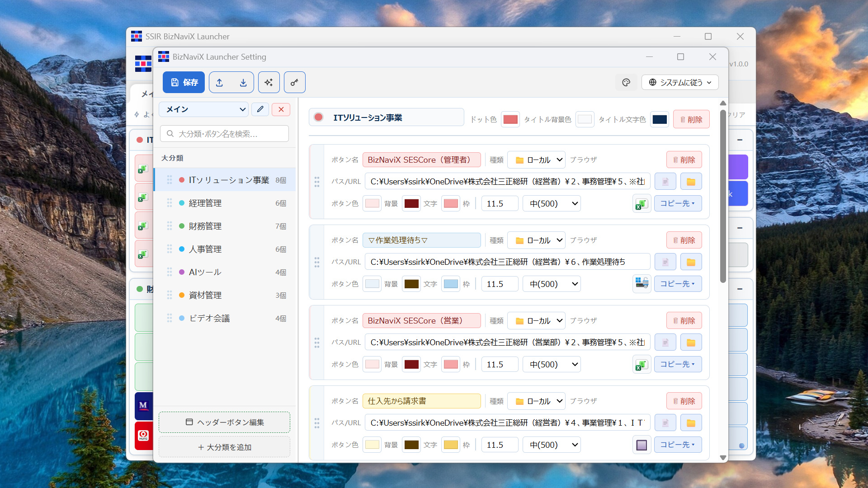This screenshot has height=488, width=868.
Task: Click file picker icon for SESCore（営業） path
Action: pos(665,342)
